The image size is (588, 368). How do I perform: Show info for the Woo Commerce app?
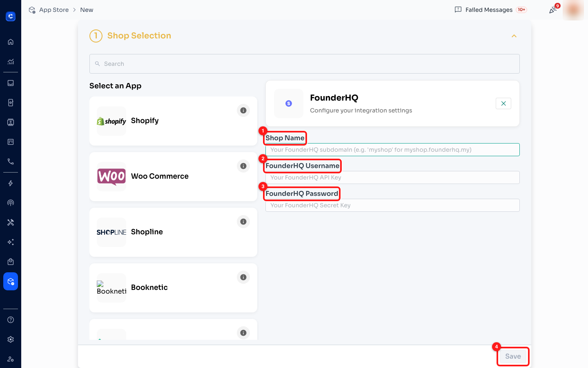point(243,166)
